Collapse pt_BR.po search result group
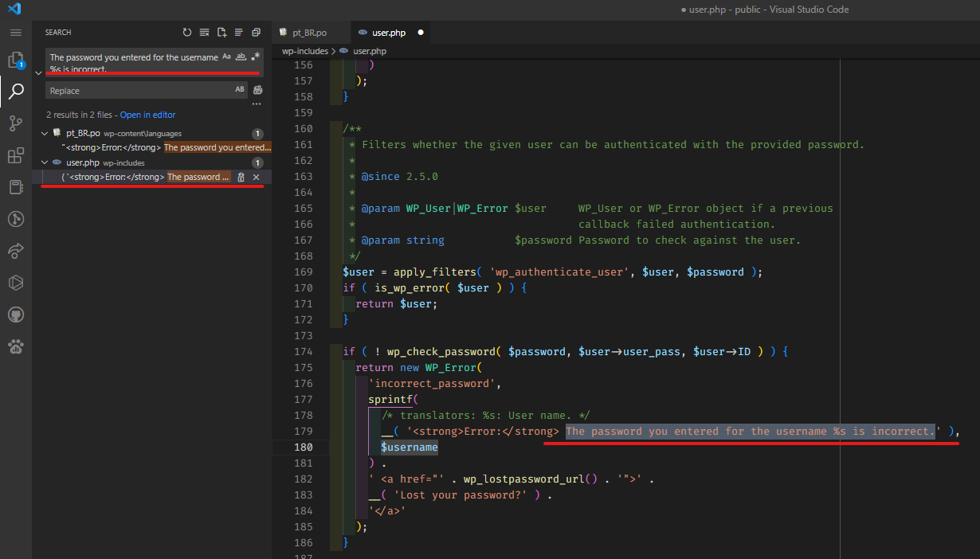980x559 pixels. click(45, 134)
